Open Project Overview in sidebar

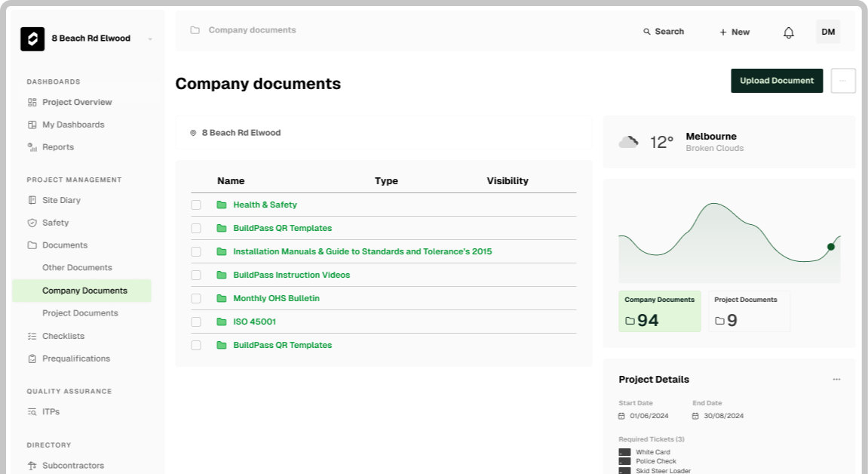click(77, 103)
